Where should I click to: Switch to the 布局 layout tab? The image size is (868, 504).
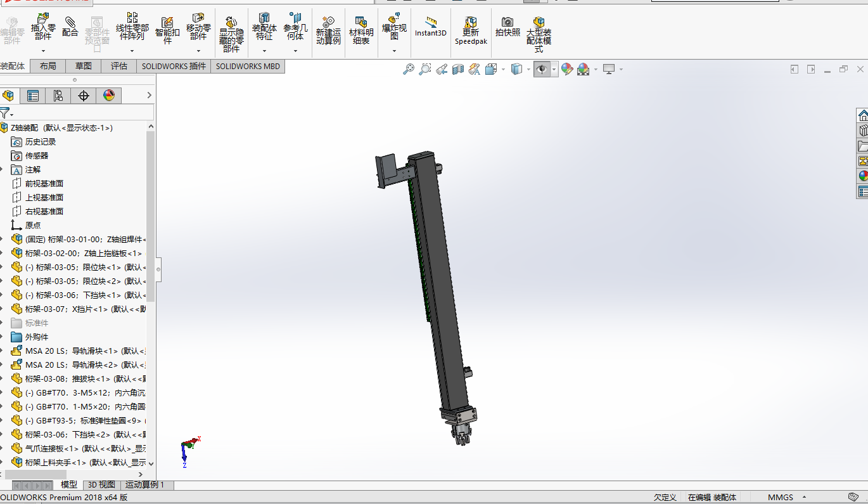coord(48,66)
